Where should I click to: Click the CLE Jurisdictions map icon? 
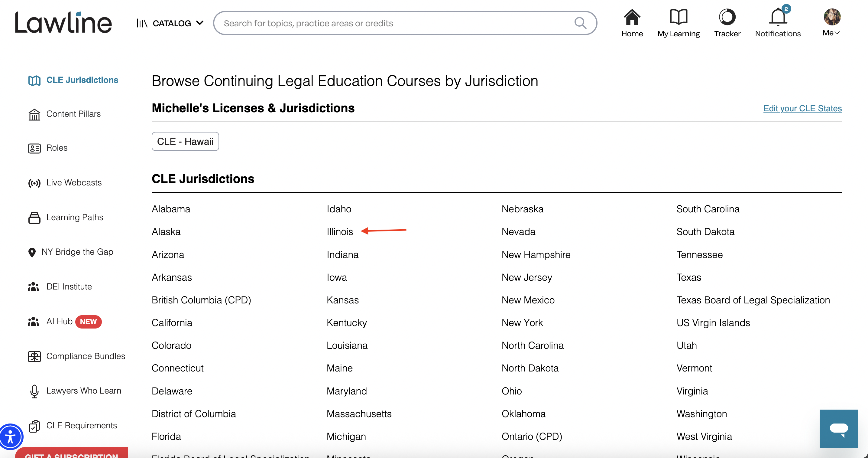tap(34, 80)
